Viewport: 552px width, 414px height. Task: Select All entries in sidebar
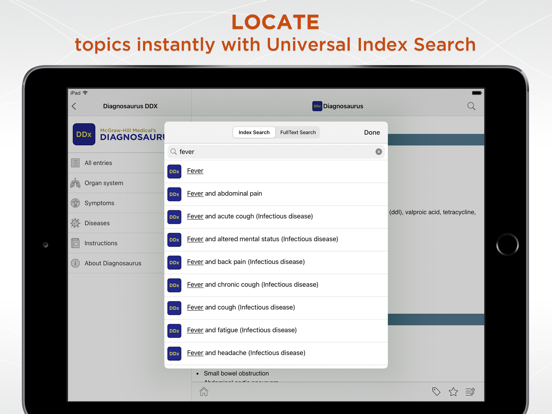[116, 163]
